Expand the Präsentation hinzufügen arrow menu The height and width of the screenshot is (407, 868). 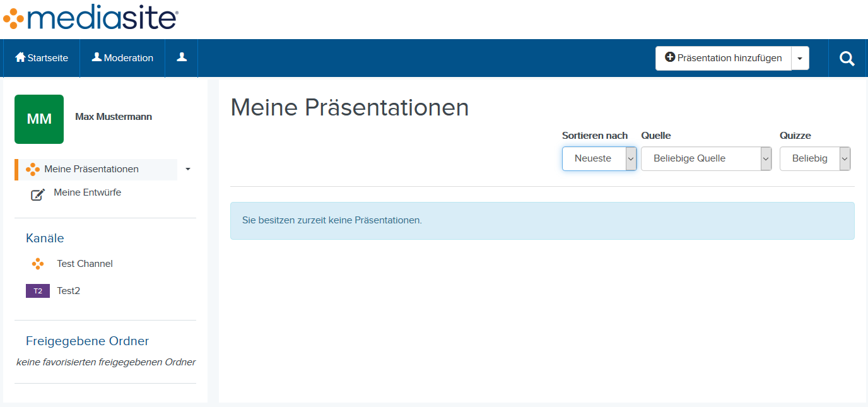click(800, 58)
